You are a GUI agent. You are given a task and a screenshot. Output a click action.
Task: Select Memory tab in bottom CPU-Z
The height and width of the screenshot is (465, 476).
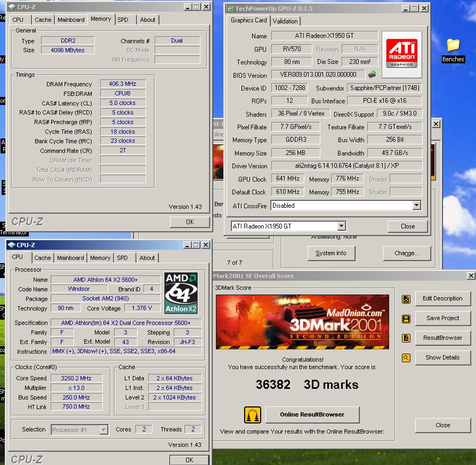click(x=100, y=258)
